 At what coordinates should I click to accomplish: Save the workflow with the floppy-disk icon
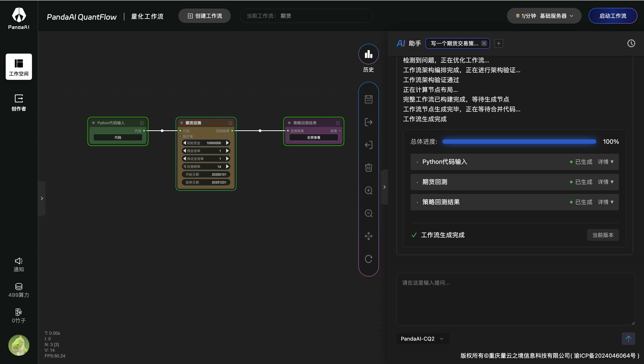point(368,99)
